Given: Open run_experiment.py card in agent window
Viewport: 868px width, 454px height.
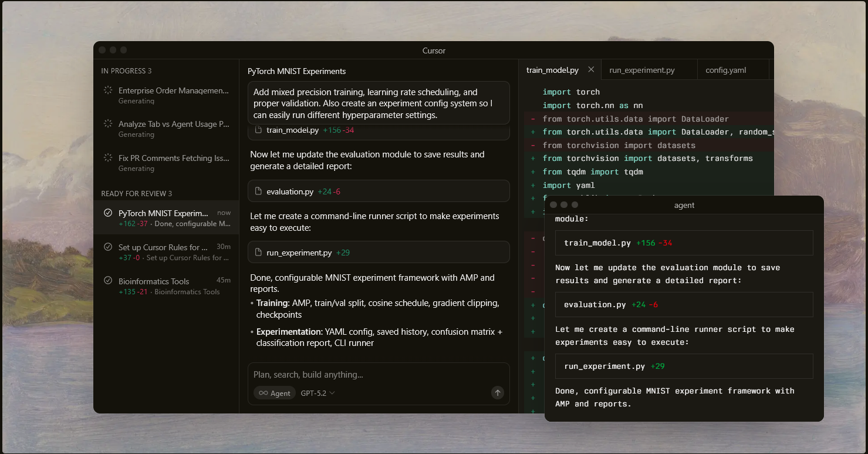Looking at the screenshot, I should tap(684, 366).
